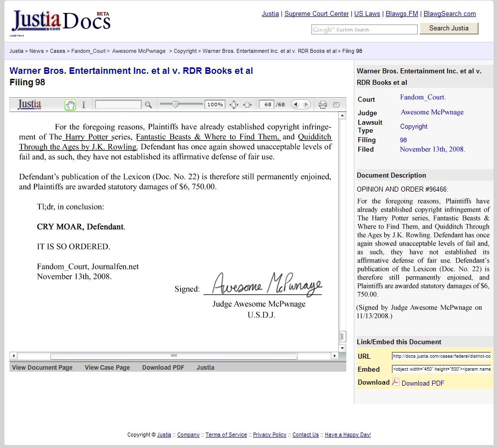Screen dimensions: 498x448
Task: Click the Google Custom Search field
Action: pyautogui.click(x=364, y=30)
